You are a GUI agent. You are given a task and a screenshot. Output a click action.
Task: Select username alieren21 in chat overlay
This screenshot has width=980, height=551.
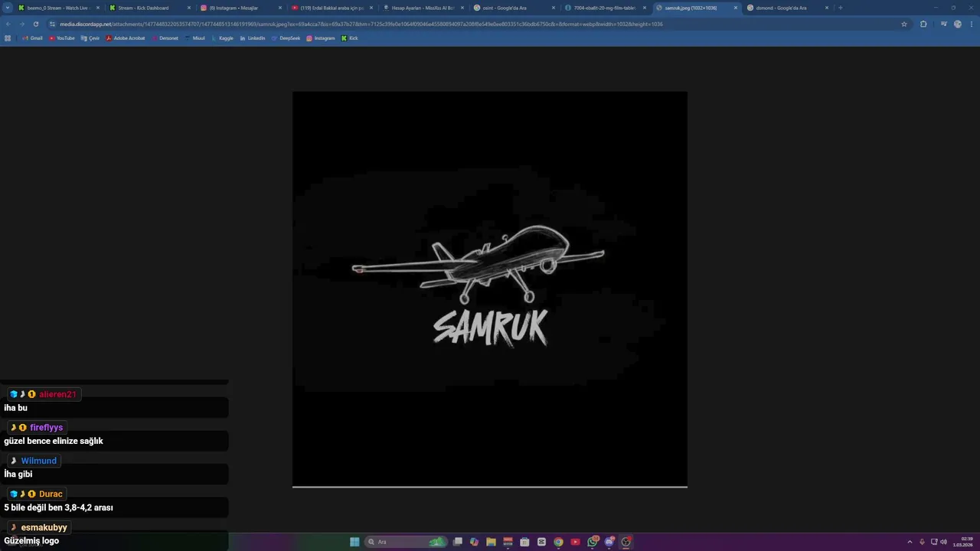pos(58,394)
